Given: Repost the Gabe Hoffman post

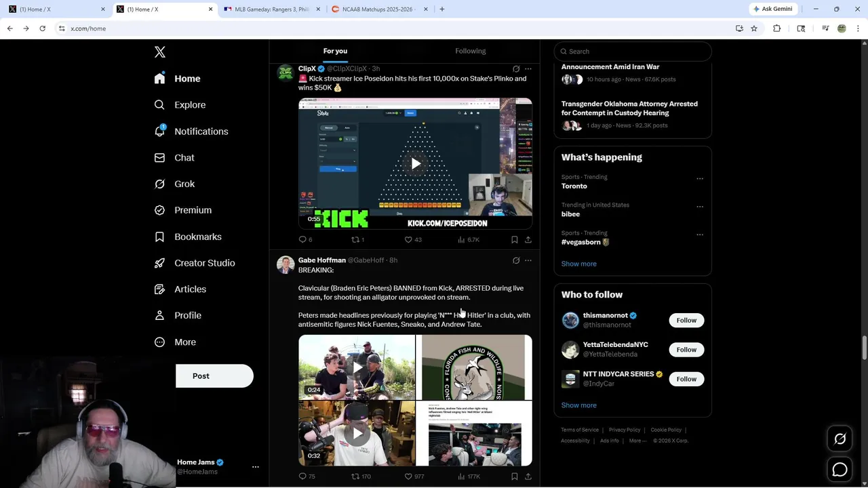Looking at the screenshot, I should coord(355,476).
